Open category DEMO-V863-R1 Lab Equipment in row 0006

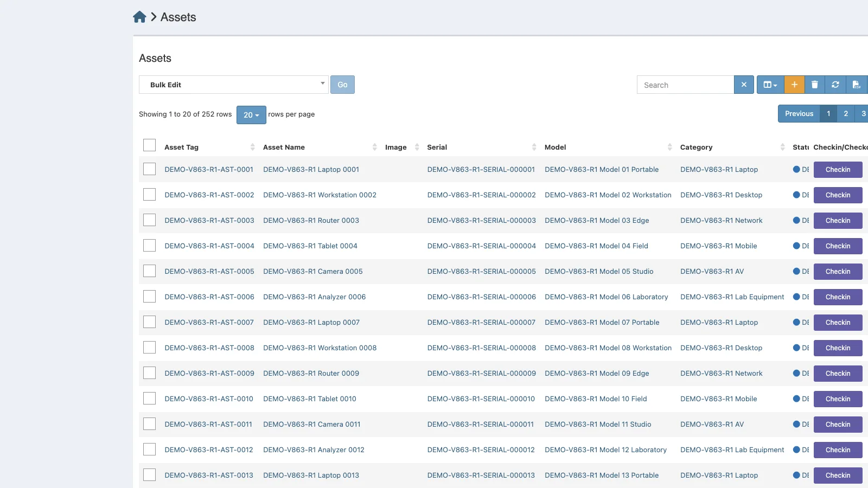click(x=732, y=297)
